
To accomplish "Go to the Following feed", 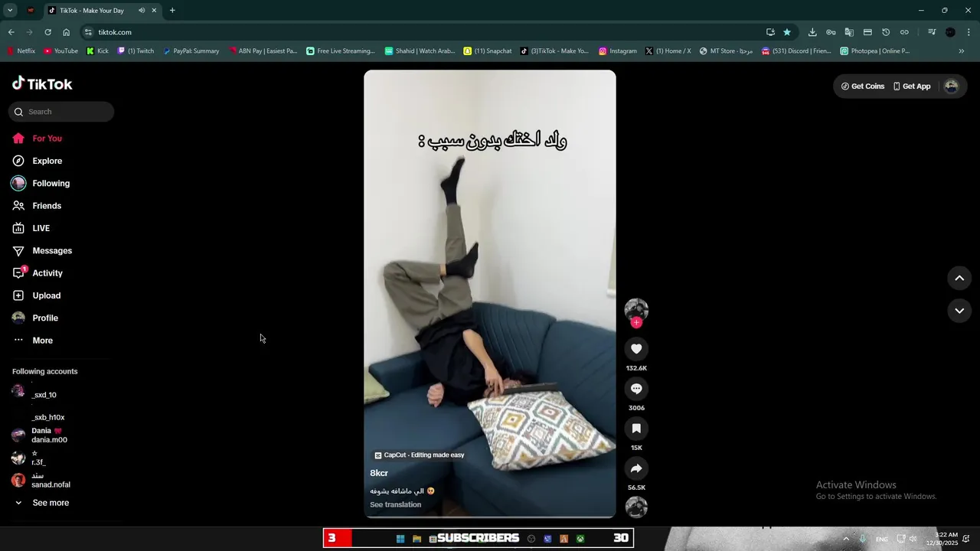I will point(41,183).
